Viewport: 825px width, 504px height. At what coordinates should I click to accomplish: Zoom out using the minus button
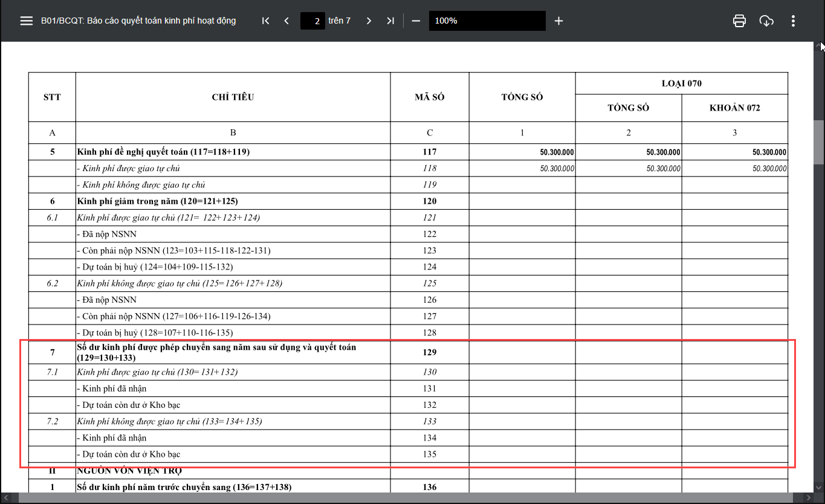416,21
